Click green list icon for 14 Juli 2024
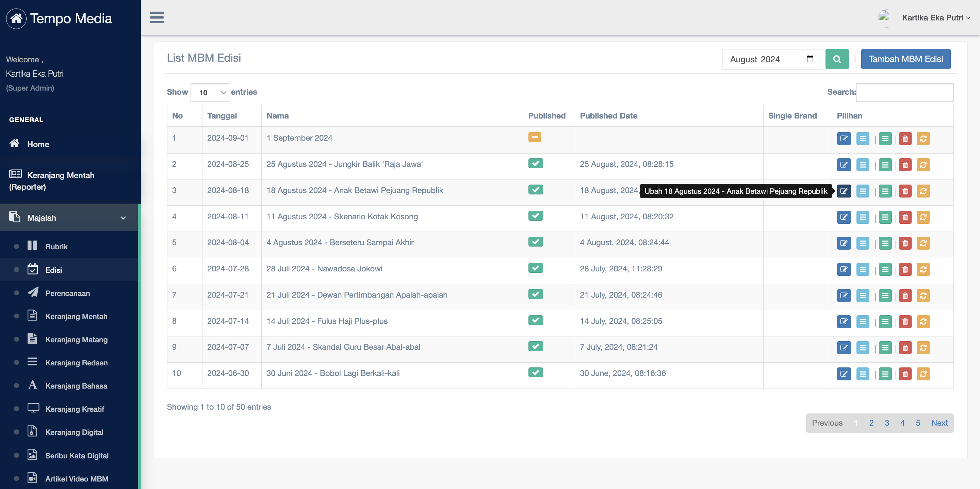 (x=885, y=322)
